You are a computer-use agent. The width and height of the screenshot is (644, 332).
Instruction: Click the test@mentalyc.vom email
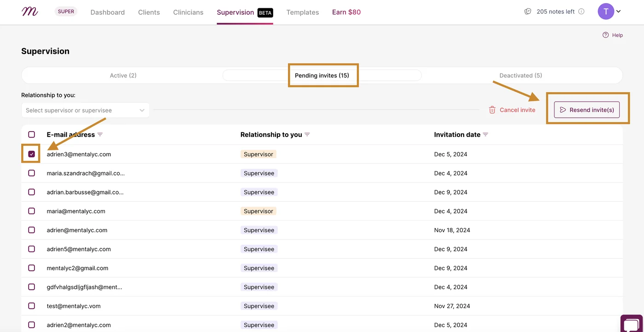click(74, 306)
